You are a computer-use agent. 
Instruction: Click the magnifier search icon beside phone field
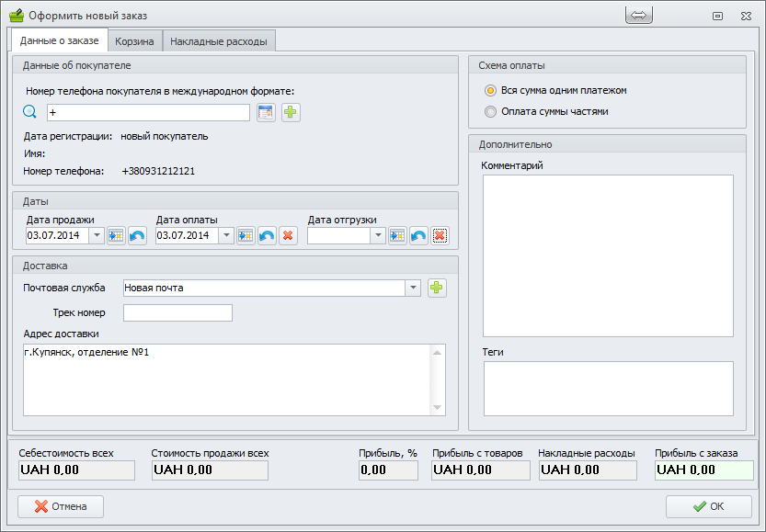(x=29, y=112)
